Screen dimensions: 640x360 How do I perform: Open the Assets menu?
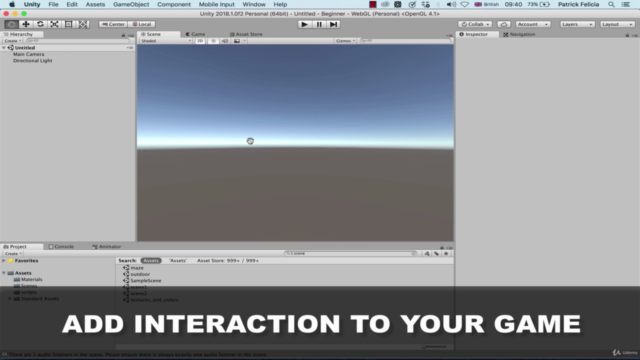[95, 4]
